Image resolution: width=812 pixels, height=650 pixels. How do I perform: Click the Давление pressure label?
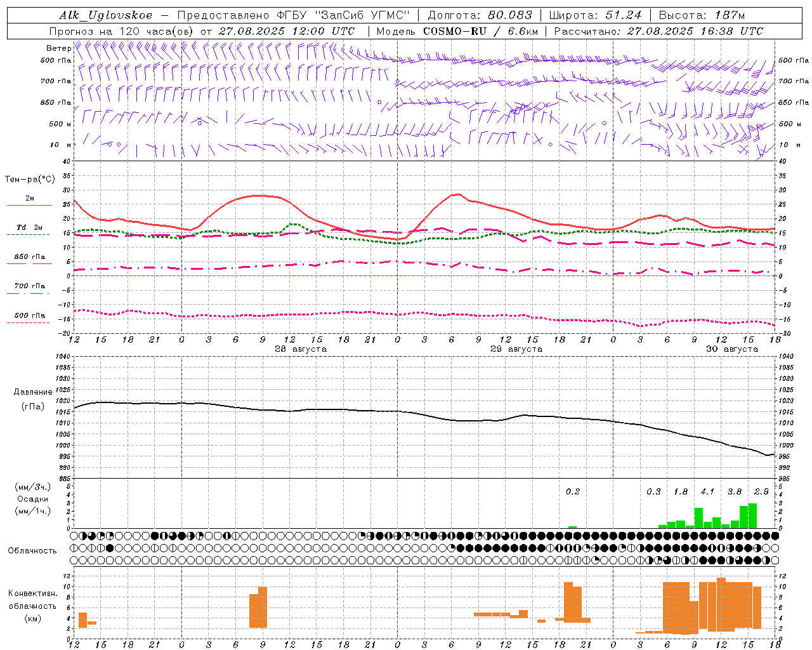click(x=33, y=392)
